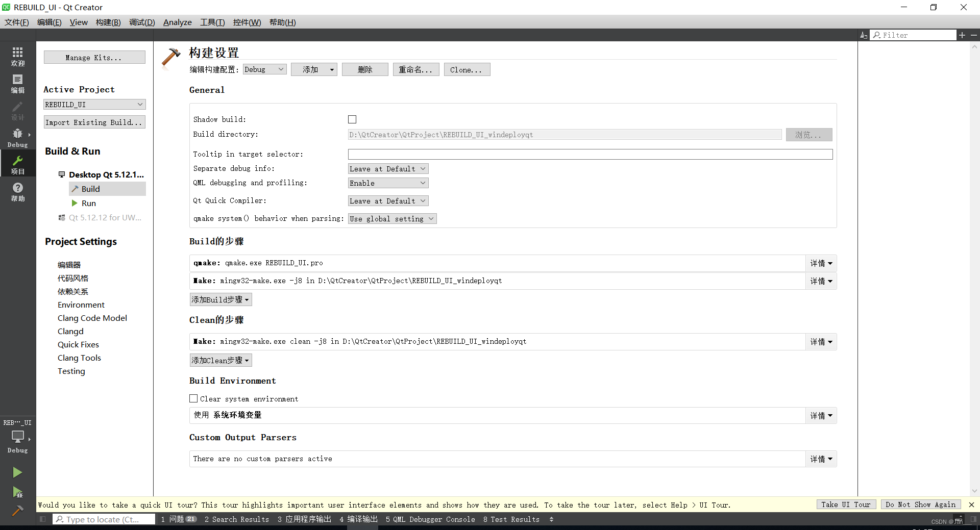Open the 工具(T) menu
Image resolution: width=980 pixels, height=530 pixels.
point(212,22)
